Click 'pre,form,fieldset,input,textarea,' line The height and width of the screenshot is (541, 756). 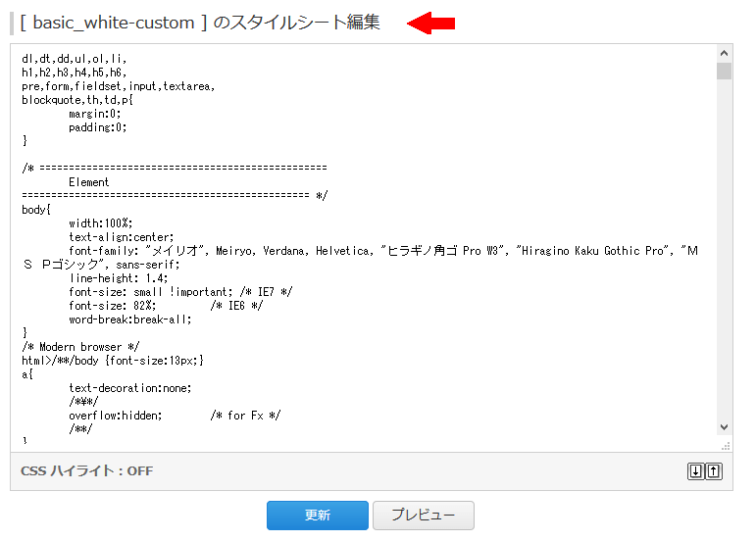[118, 86]
